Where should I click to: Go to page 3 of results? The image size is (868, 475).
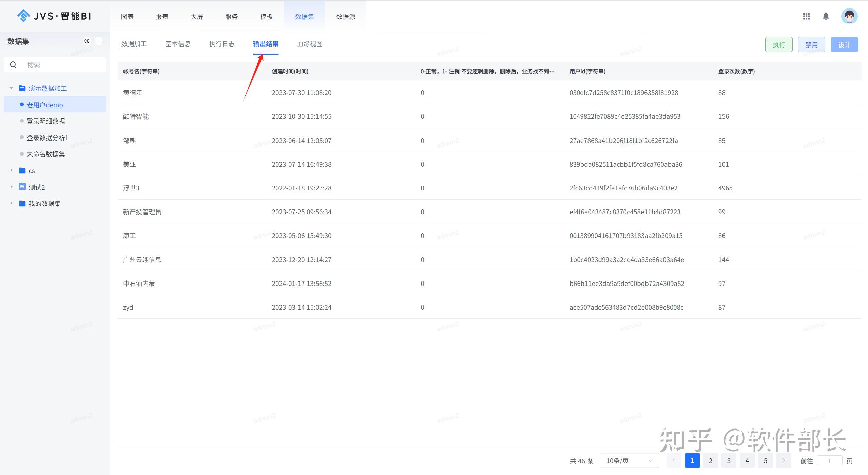(x=729, y=460)
